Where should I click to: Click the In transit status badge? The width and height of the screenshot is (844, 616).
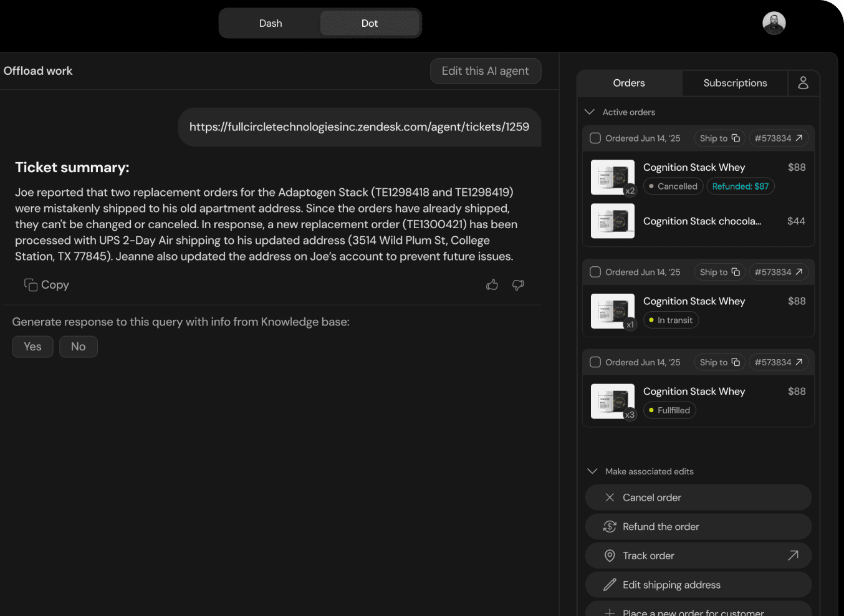click(x=671, y=320)
